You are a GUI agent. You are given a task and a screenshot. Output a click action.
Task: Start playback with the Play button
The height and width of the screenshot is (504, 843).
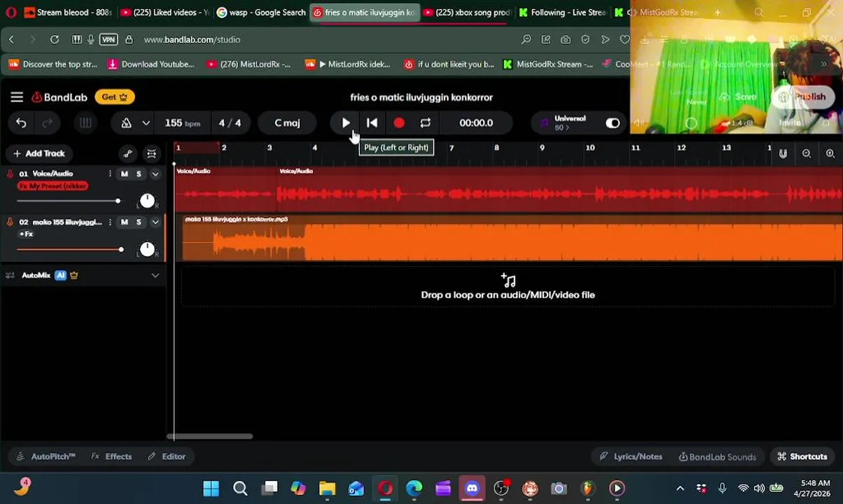(346, 123)
